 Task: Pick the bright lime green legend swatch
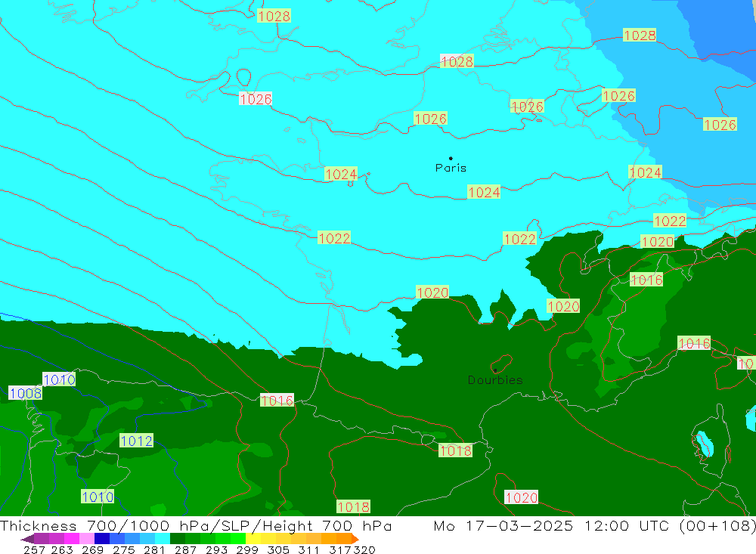click(x=238, y=539)
